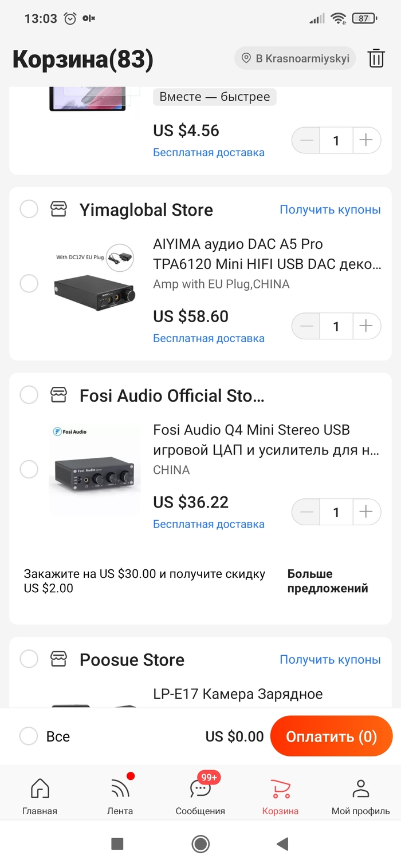Tap the Poosue Store shop icon
The height and width of the screenshot is (868, 401).
click(x=59, y=659)
